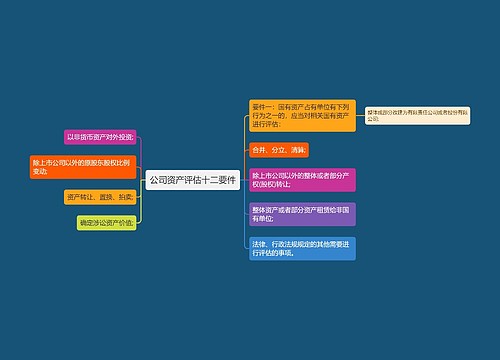Viewport: 500px width, 360px height.
Task: Select the lime node 确定涉讼资产价值
Action: pyautogui.click(x=106, y=223)
